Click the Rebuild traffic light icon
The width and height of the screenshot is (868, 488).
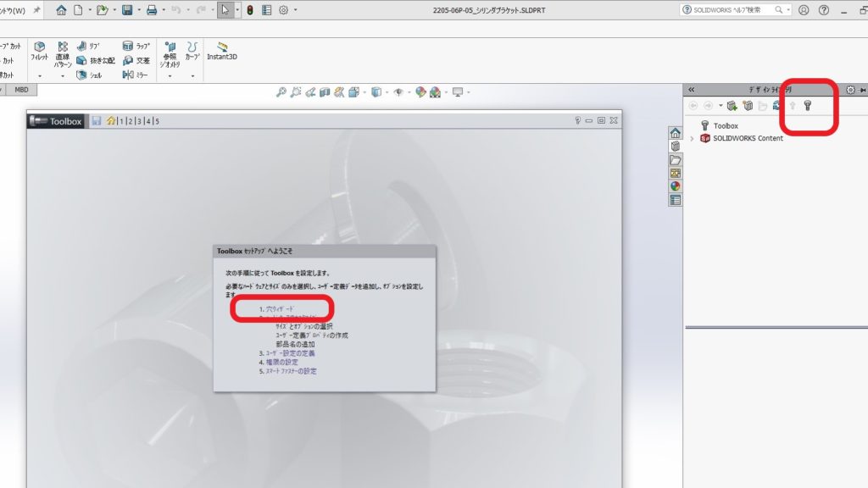tap(249, 10)
